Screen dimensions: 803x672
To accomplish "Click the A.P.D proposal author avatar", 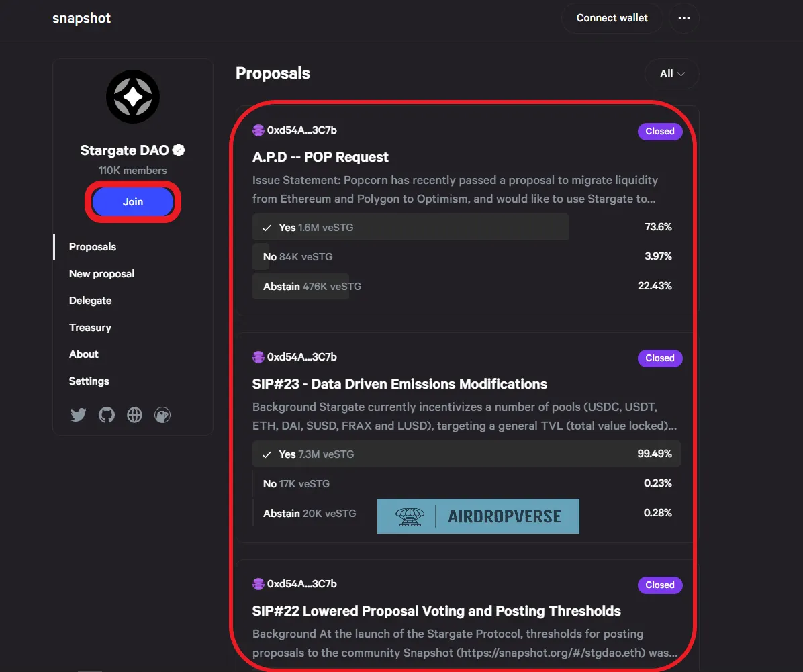I will pyautogui.click(x=258, y=130).
